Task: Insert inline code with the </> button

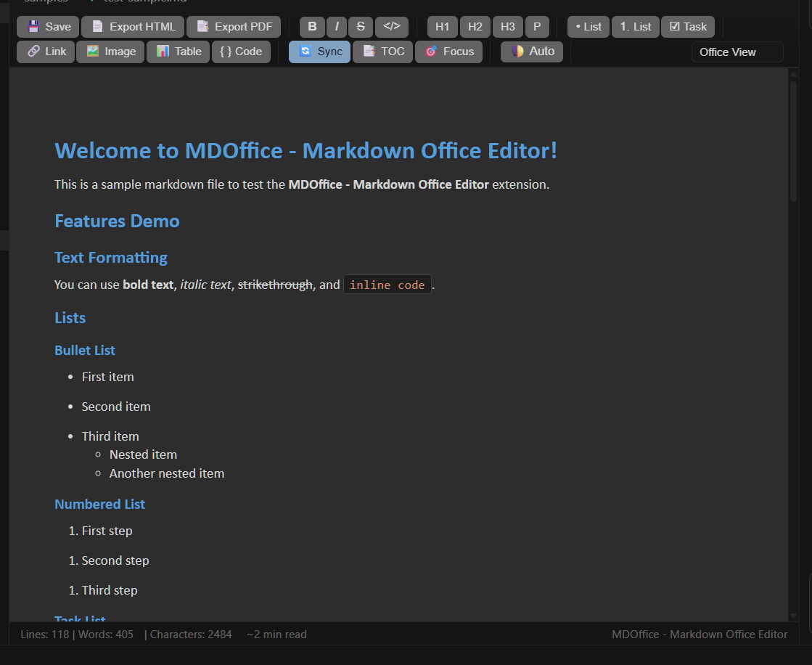Action: pyautogui.click(x=392, y=27)
